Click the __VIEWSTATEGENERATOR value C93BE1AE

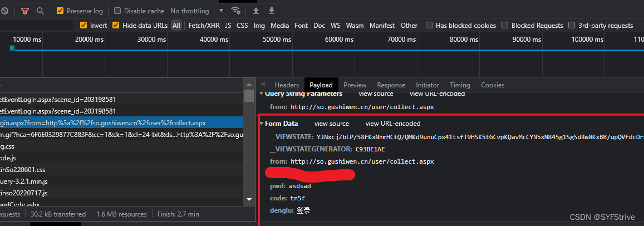pos(370,149)
